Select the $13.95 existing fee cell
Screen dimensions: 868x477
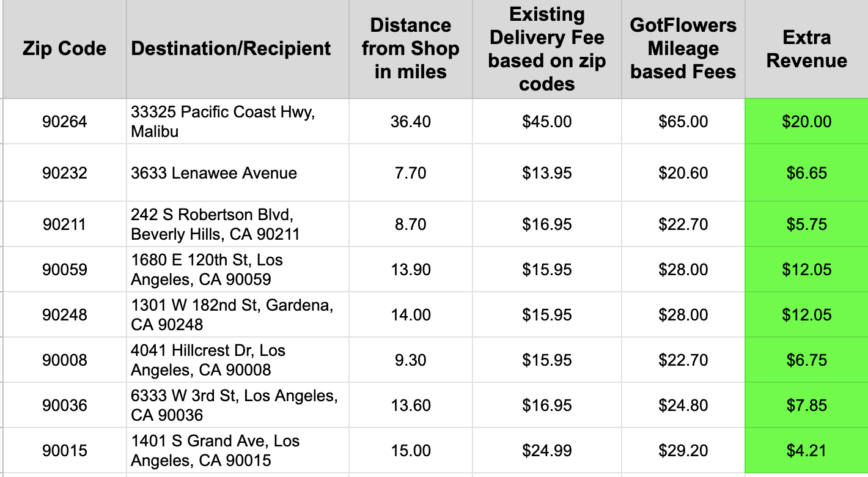(546, 173)
